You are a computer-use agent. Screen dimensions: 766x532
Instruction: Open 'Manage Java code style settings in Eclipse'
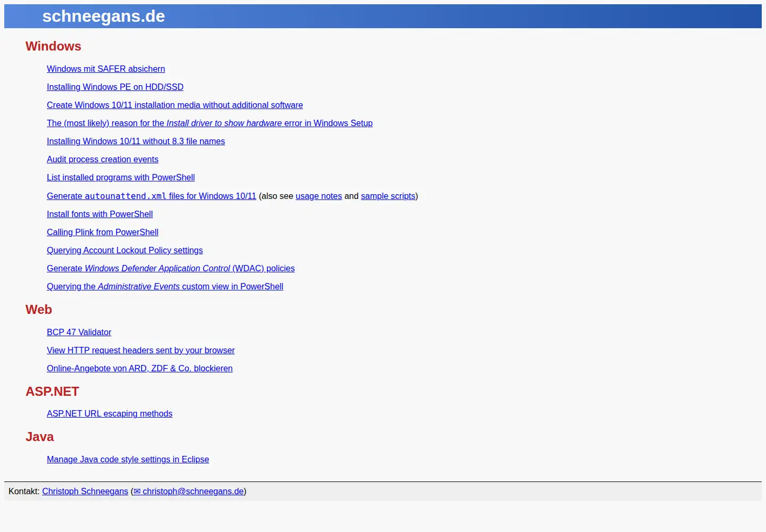click(128, 459)
